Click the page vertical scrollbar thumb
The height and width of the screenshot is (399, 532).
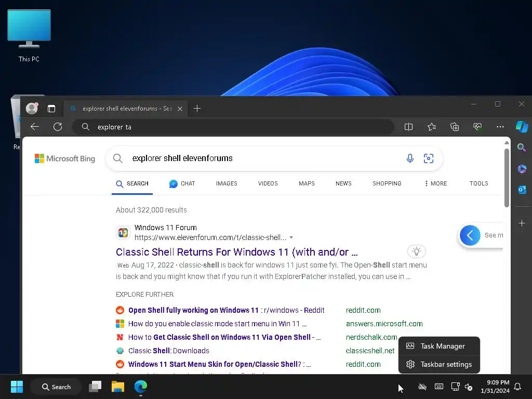[x=507, y=178]
